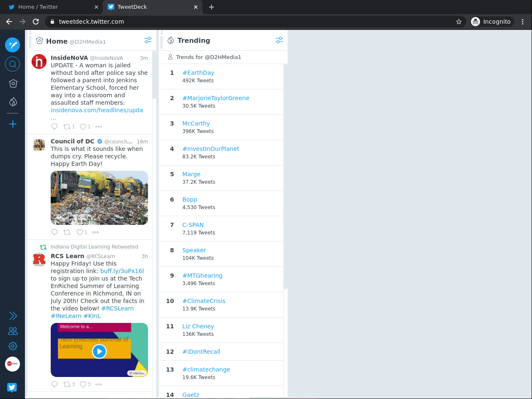The height and width of the screenshot is (399, 532).
Task: Click the #KInL hashtag
Action: (92, 316)
